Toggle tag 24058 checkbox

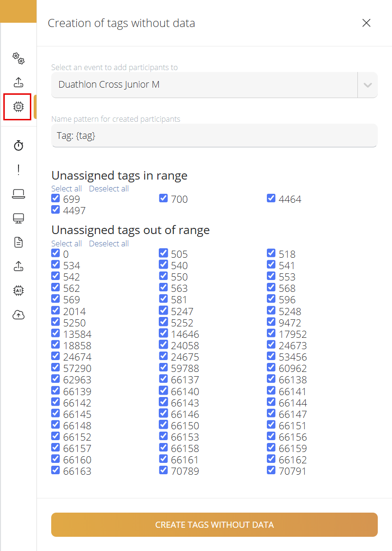[x=164, y=344]
